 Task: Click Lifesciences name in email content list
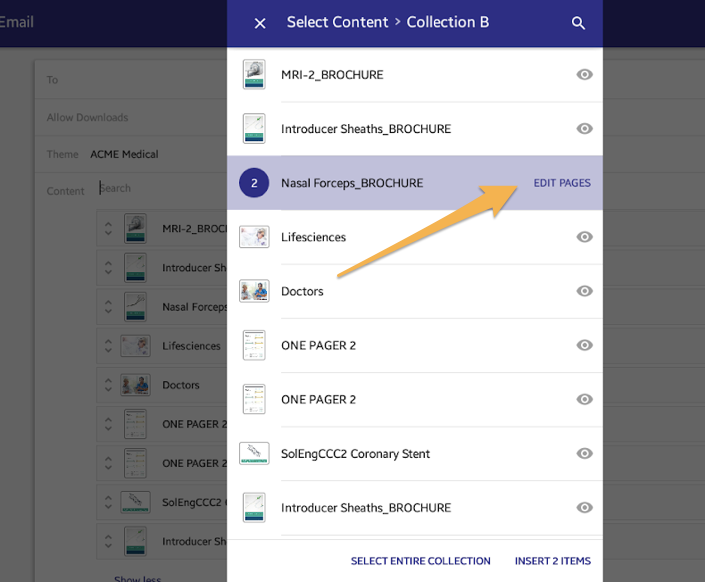coord(191,346)
